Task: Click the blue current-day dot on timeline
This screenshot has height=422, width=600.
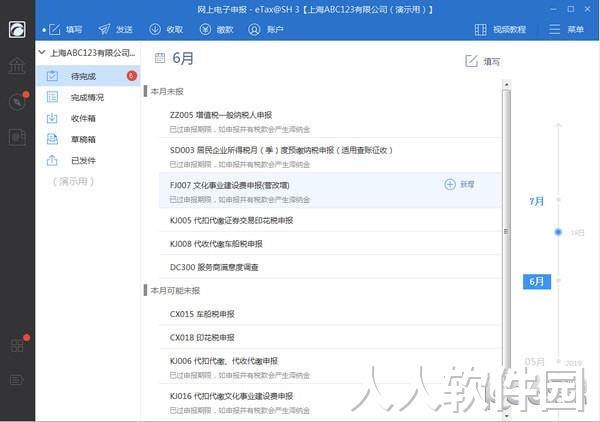Action: (x=558, y=232)
